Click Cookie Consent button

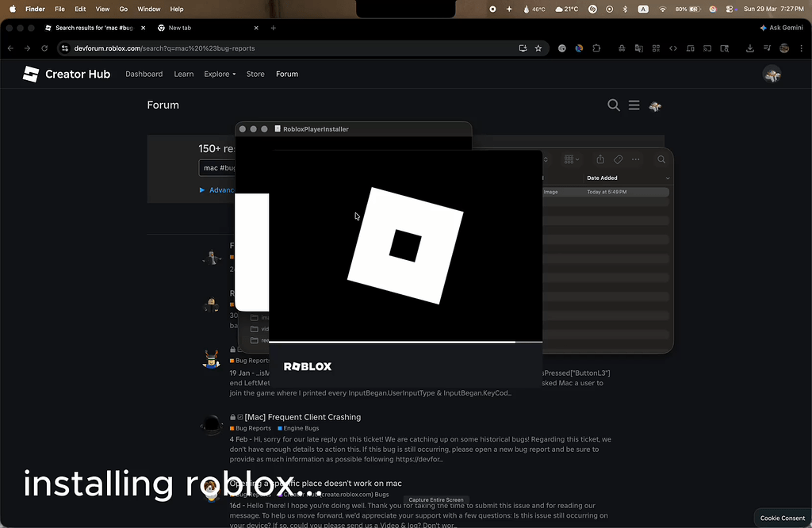pos(783,518)
